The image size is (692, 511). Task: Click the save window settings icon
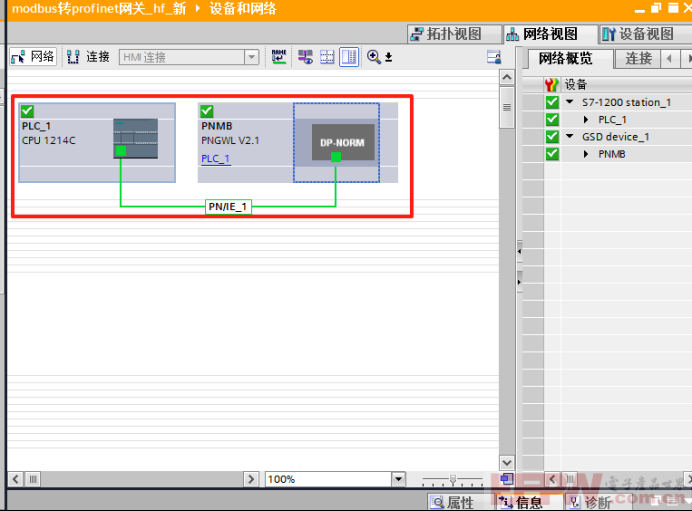[x=494, y=57]
